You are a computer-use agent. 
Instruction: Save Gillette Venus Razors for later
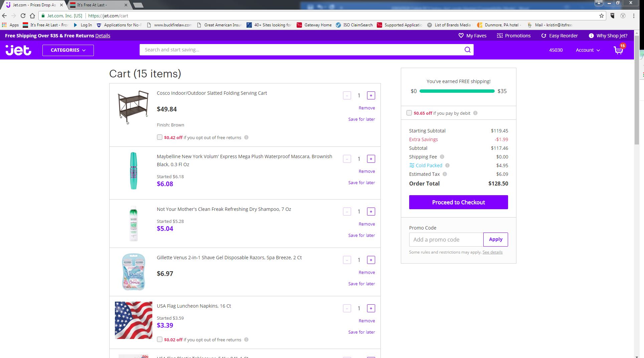[x=361, y=284]
